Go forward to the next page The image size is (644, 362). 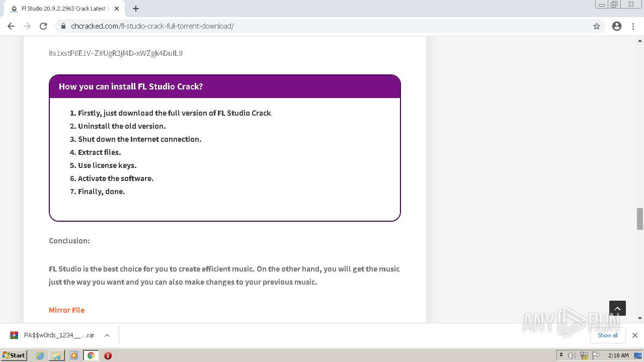(x=27, y=26)
